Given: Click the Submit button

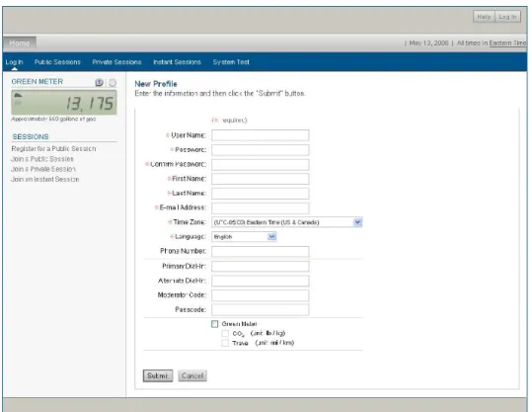Looking at the screenshot, I should click(158, 375).
